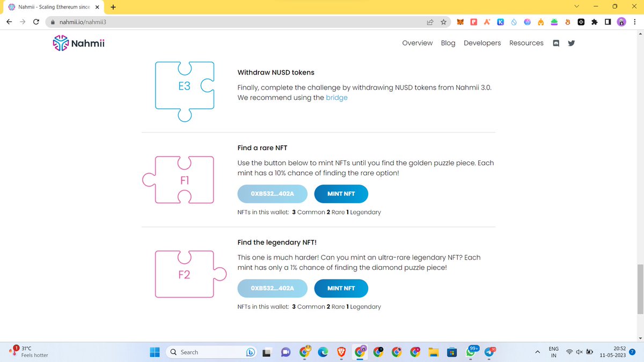The image size is (644, 362).
Task: Open Microsoft Store from the taskbar
Action: [452, 352]
